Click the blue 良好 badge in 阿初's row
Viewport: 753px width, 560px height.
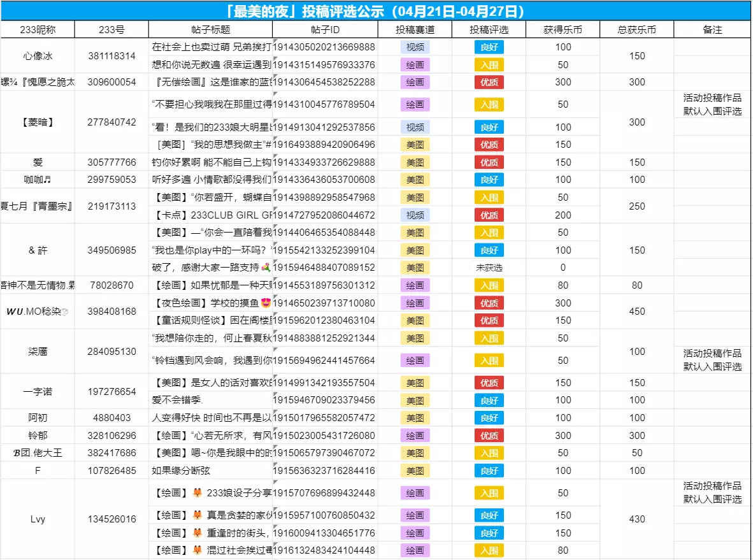point(489,418)
